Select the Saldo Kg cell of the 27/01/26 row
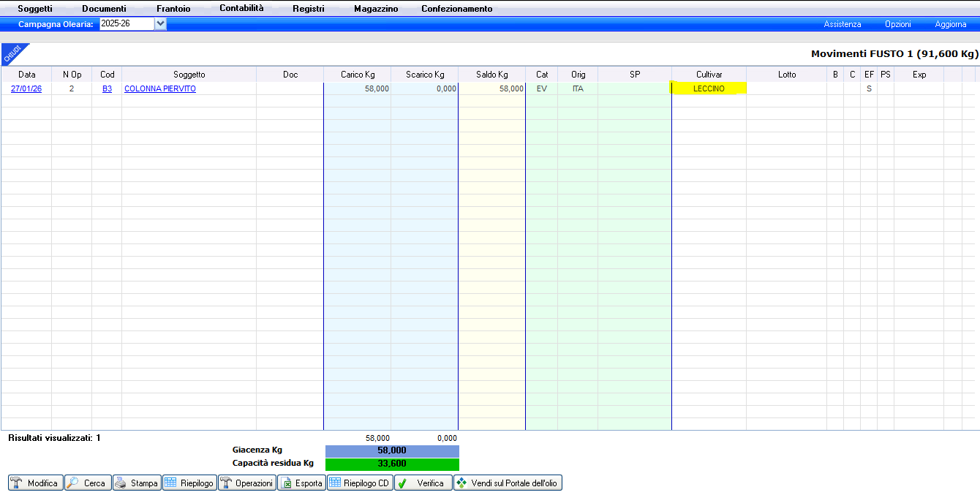Viewport: 980px width, 495px height. [x=492, y=88]
